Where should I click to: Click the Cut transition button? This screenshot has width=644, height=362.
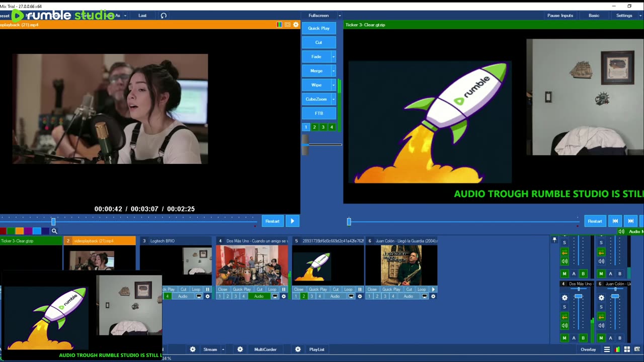click(318, 42)
